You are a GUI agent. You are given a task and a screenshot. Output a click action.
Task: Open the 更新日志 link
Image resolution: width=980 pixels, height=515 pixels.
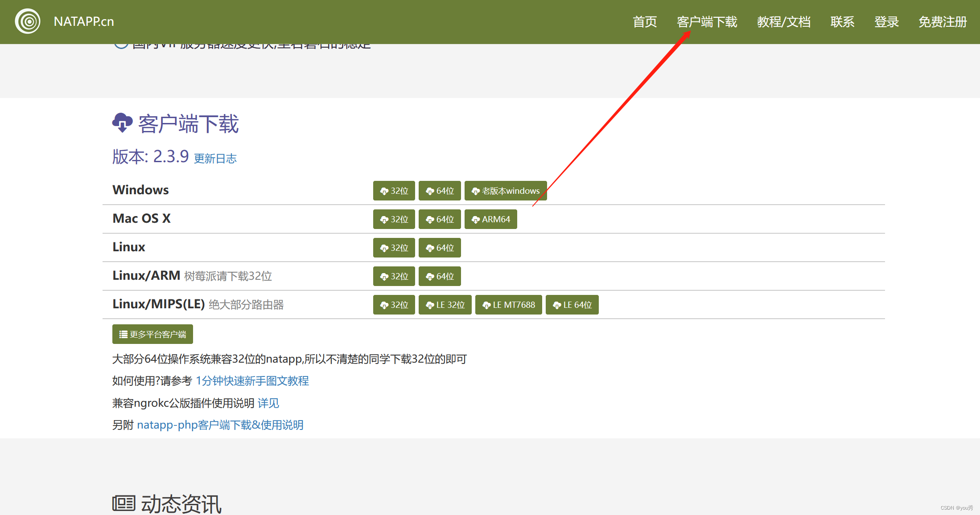tap(215, 159)
